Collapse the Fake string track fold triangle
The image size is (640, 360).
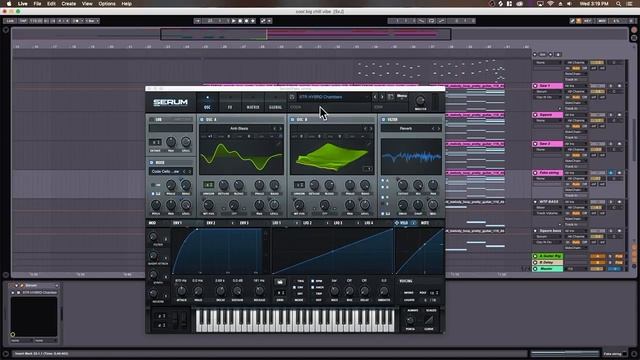(535, 173)
